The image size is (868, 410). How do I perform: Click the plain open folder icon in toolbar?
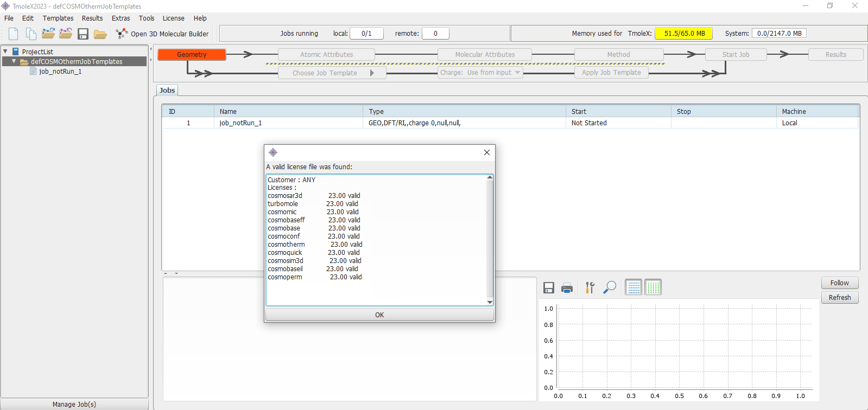click(x=100, y=34)
